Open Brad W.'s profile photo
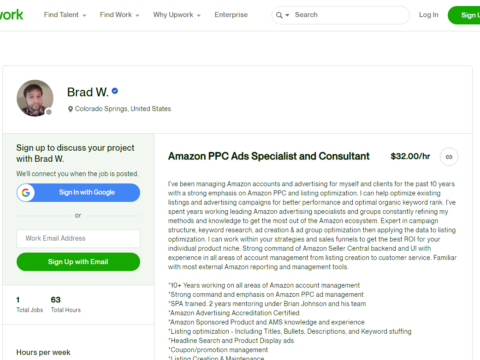This screenshot has height=360, width=480. click(x=35, y=98)
